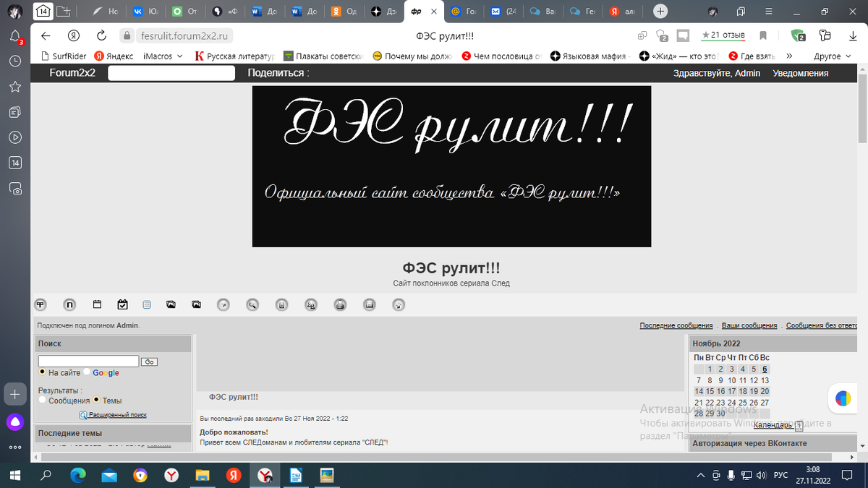Bookmark this page with the bookmark icon

pyautogui.click(x=762, y=35)
